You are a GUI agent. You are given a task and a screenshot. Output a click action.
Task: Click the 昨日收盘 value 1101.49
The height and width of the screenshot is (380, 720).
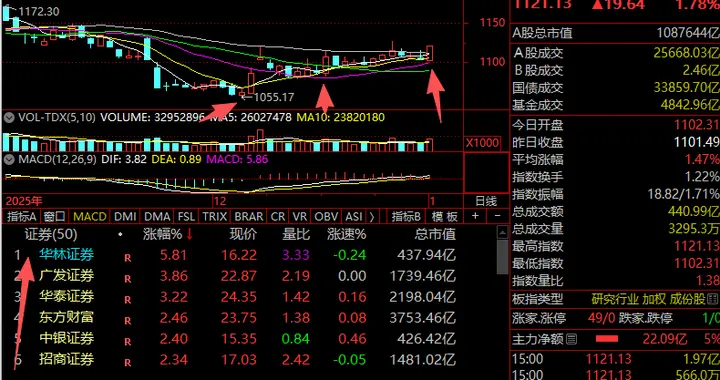click(x=697, y=142)
